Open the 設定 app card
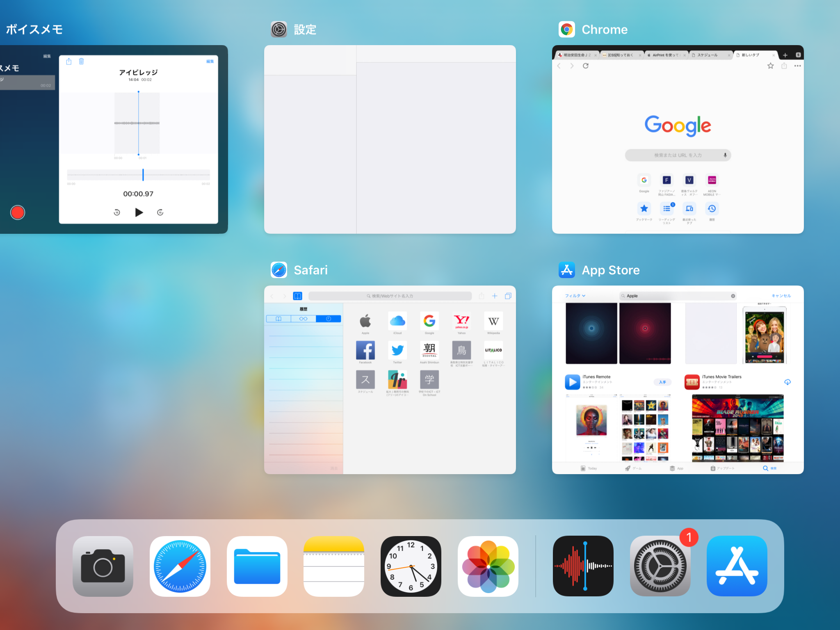 [x=390, y=139]
